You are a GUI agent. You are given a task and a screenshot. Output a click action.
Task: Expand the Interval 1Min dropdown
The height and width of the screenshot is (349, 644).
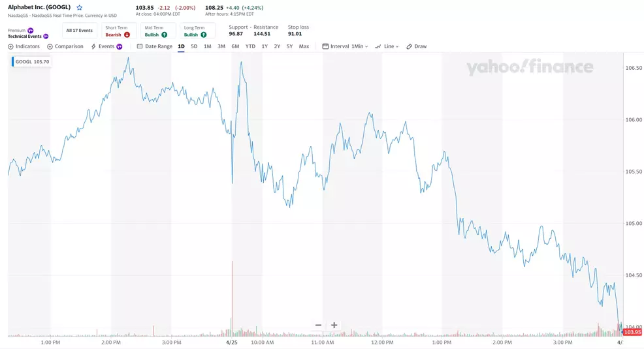(x=346, y=46)
